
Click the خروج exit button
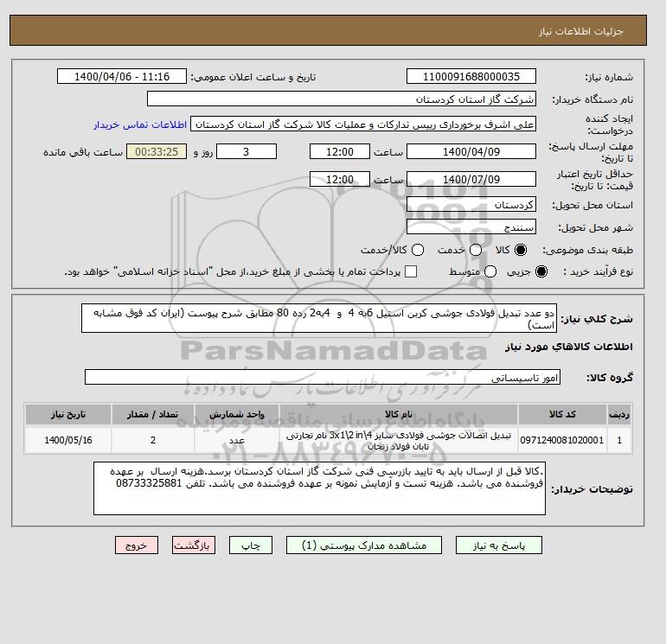point(137,545)
